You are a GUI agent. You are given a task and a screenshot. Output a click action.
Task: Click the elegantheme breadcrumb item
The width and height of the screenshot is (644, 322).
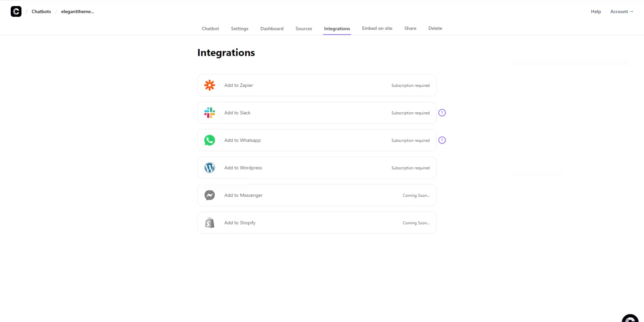click(77, 11)
